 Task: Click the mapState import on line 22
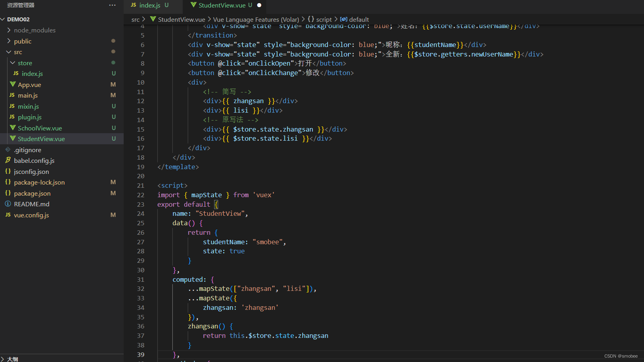point(207,195)
